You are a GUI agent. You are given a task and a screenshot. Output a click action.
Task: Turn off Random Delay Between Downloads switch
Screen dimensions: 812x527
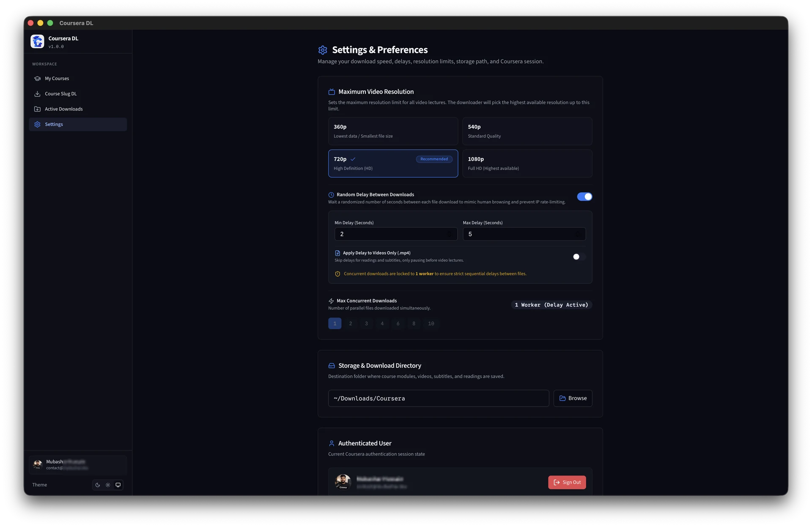tap(584, 197)
